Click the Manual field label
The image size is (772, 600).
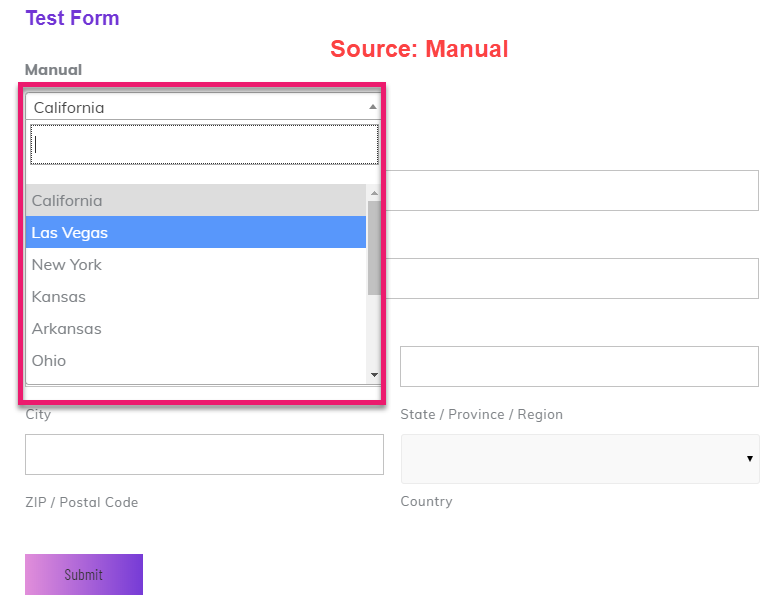coord(53,69)
